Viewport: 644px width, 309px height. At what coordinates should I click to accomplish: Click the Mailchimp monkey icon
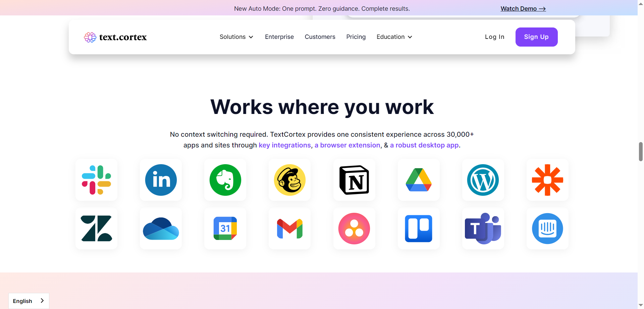tap(290, 180)
